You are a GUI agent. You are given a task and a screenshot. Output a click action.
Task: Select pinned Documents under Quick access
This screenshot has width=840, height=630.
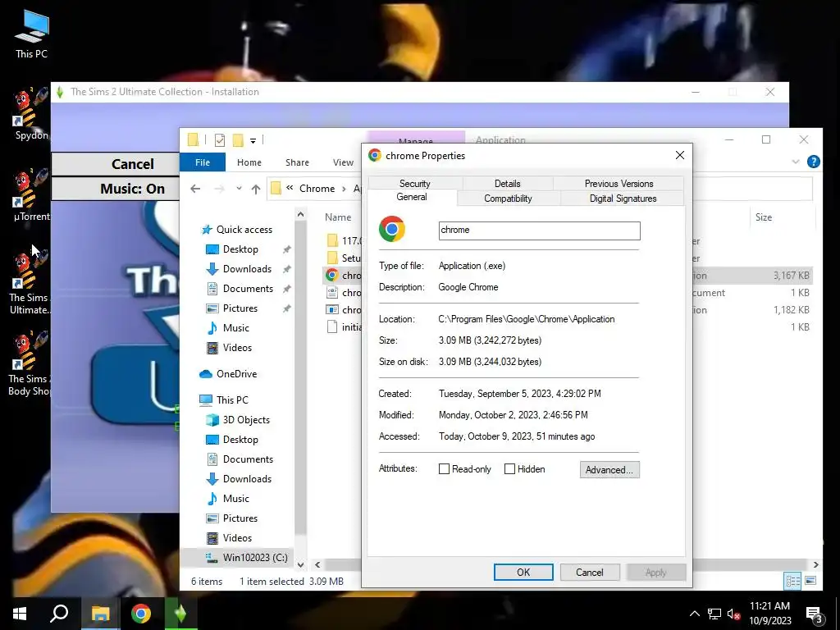pos(248,289)
